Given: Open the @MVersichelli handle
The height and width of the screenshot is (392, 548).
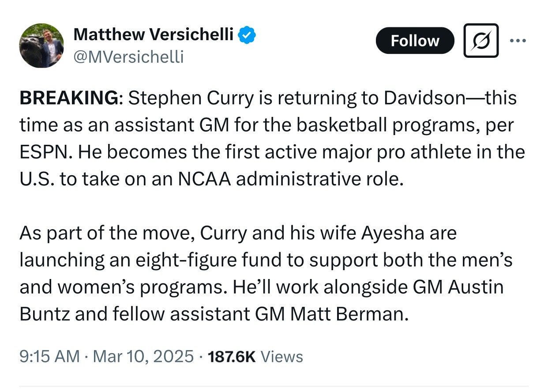Looking at the screenshot, I should click(128, 57).
